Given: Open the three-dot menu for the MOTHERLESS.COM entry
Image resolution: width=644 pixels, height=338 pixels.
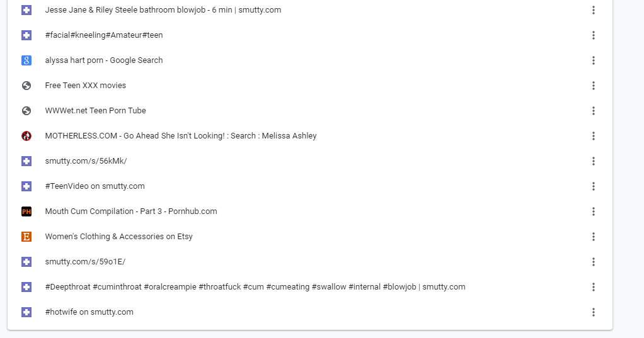Looking at the screenshot, I should pyautogui.click(x=594, y=136).
